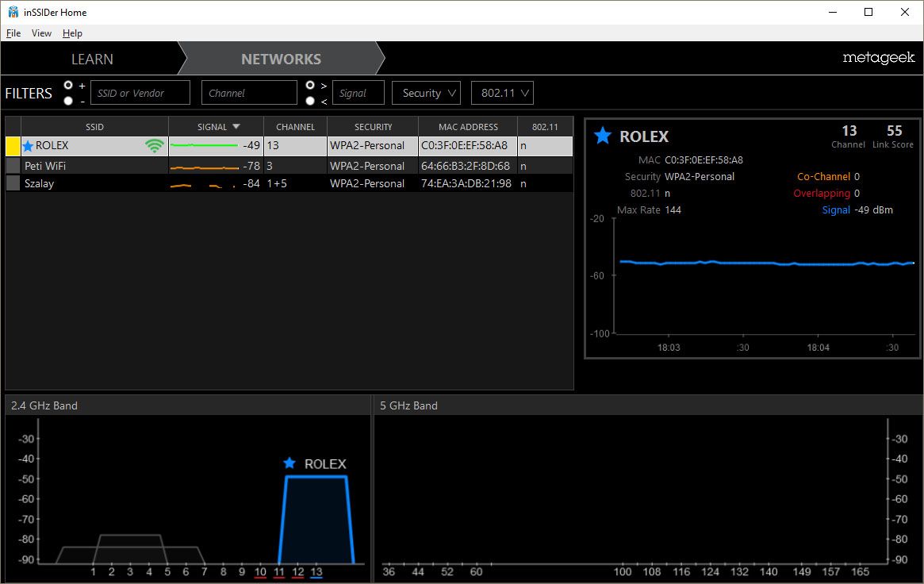Click the SSID column header
Screen dimensions: 924x584
coord(94,127)
